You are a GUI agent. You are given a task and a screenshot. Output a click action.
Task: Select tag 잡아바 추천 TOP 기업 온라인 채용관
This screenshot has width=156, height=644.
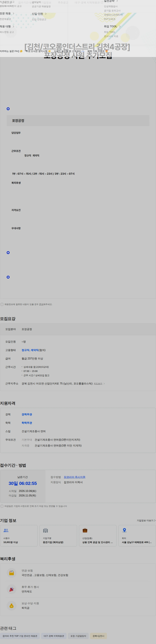20,636
